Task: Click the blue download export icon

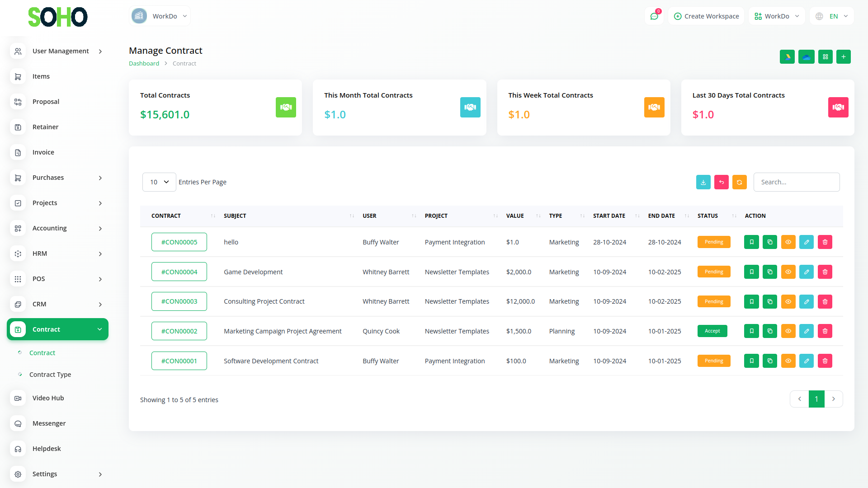Action: click(x=703, y=182)
